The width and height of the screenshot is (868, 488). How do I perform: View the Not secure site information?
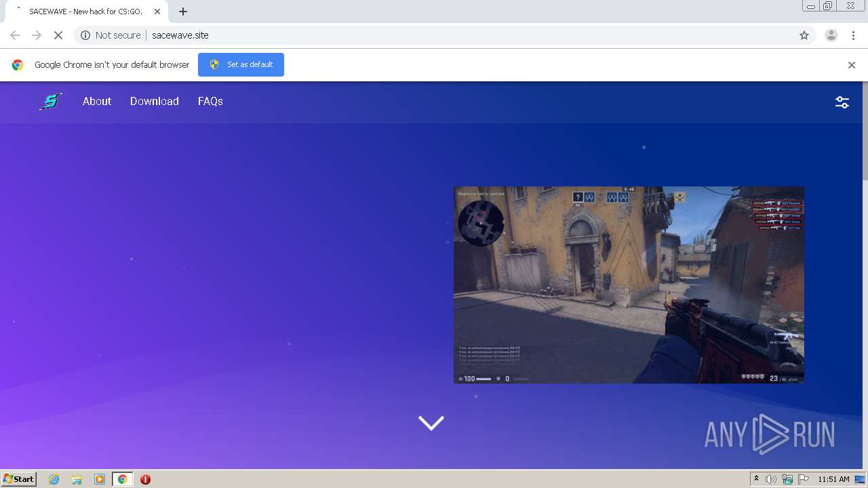(111, 35)
